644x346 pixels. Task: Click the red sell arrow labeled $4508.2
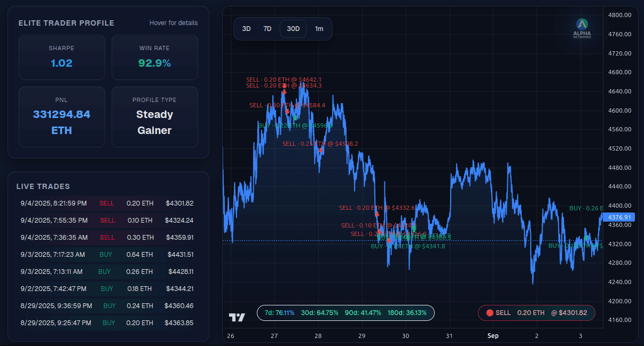pos(320,151)
